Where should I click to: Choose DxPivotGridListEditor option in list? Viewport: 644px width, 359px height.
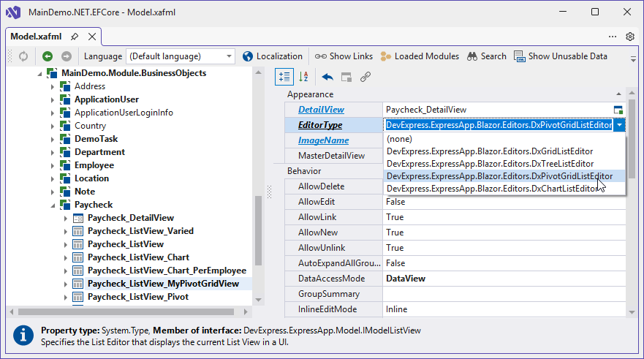point(504,175)
